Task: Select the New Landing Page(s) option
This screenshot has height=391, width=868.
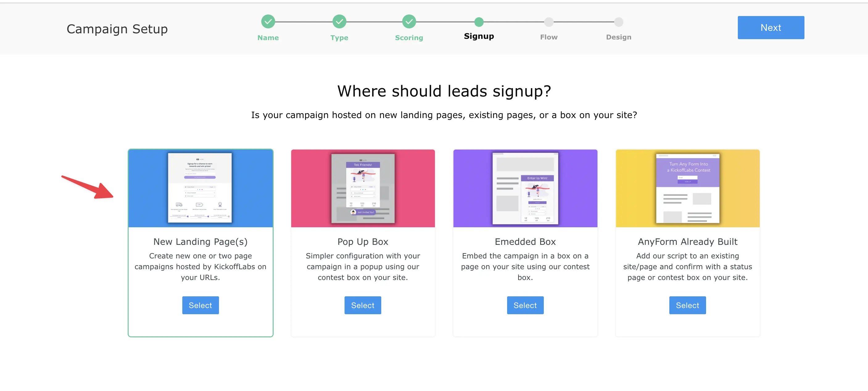Action: tap(200, 305)
